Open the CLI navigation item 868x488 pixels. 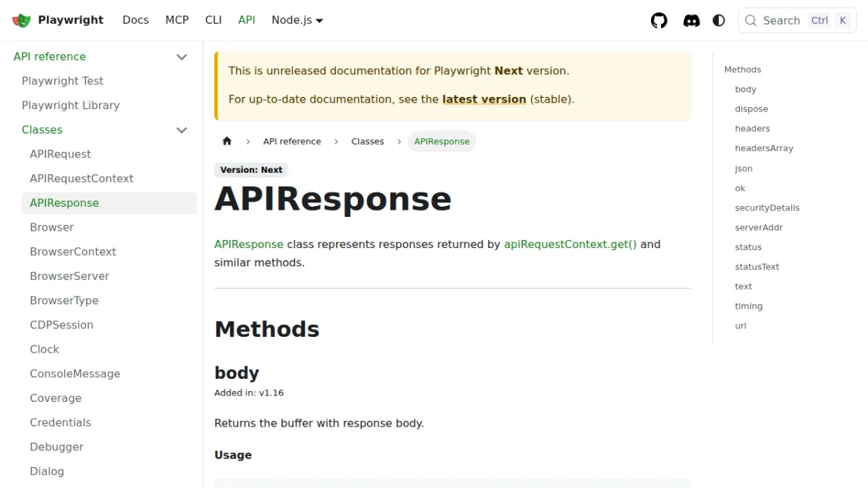[x=213, y=20]
